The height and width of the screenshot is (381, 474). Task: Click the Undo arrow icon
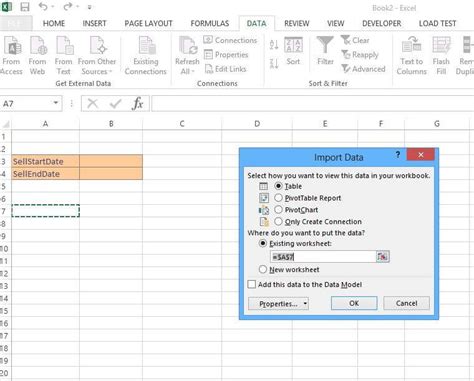[43, 7]
